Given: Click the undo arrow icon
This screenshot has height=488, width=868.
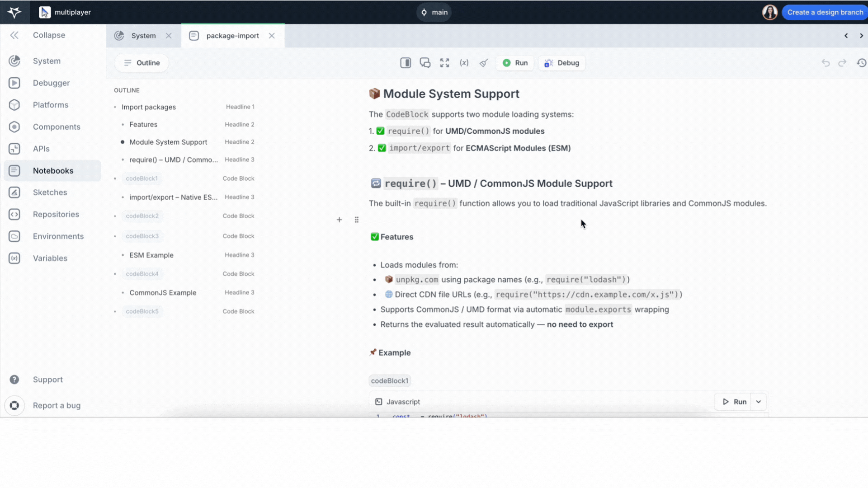Looking at the screenshot, I should pyautogui.click(x=826, y=63).
